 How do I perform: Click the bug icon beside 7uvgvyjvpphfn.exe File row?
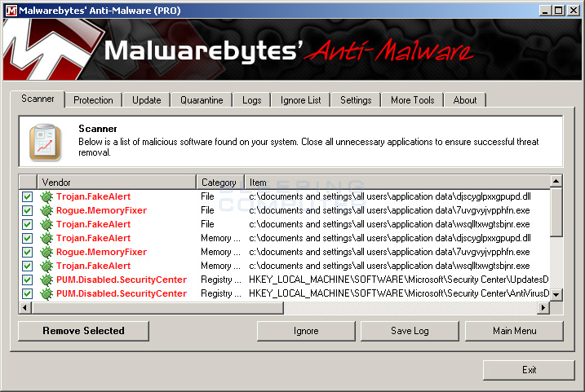coord(47,210)
